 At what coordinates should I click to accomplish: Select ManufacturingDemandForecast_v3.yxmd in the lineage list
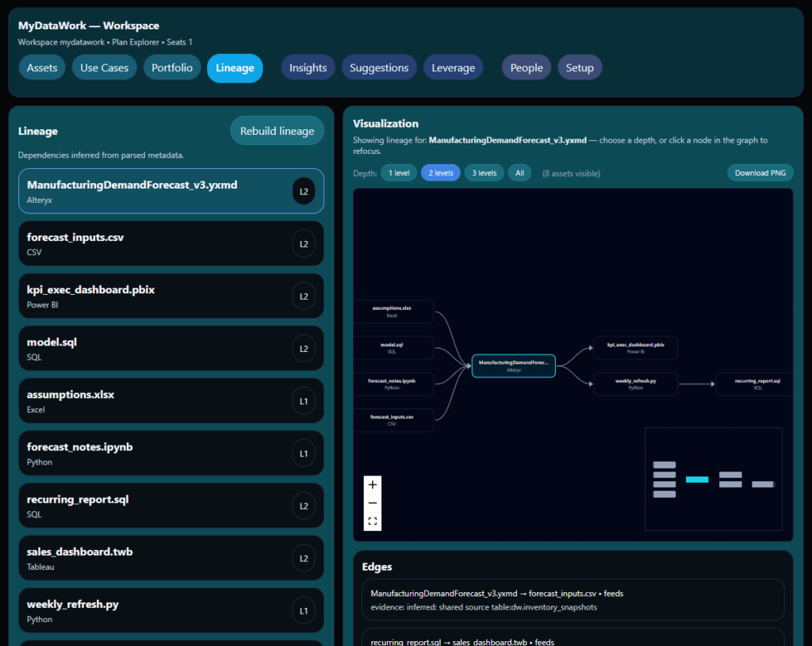[x=171, y=191]
